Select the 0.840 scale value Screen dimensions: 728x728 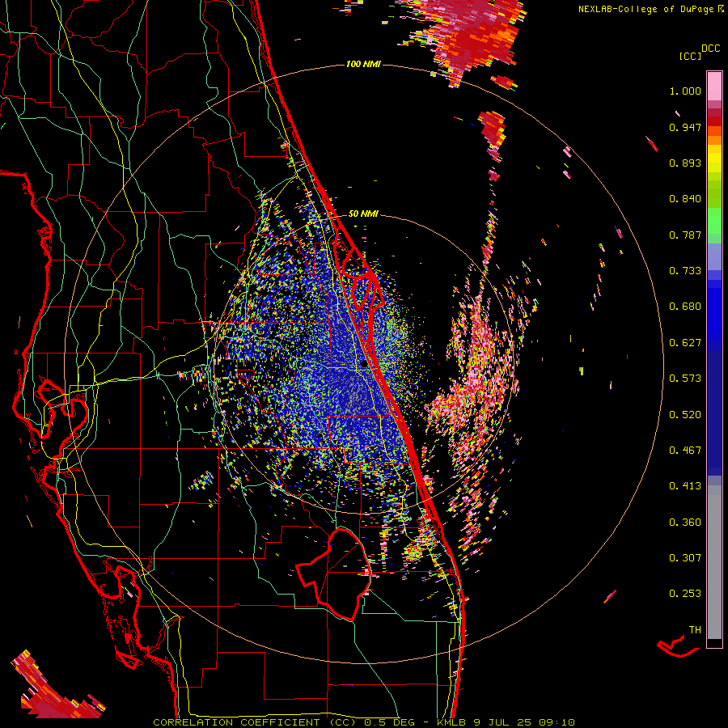pos(685,199)
